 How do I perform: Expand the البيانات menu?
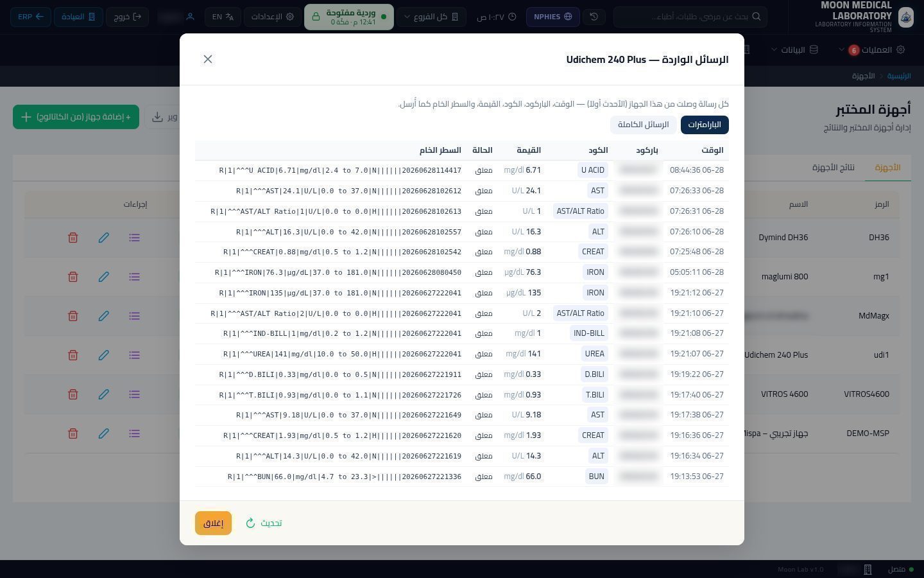pyautogui.click(x=794, y=49)
